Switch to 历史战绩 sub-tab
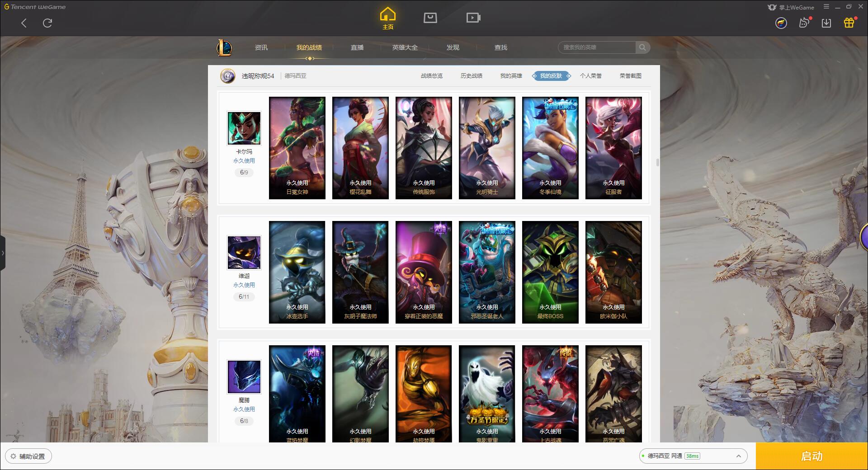The image size is (868, 470). pos(472,76)
